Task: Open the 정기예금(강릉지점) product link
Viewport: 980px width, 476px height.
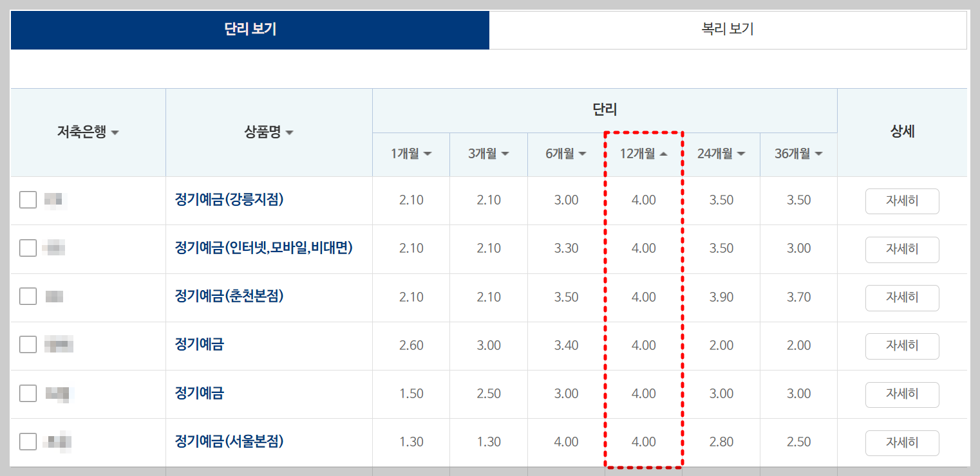Action: coord(230,200)
